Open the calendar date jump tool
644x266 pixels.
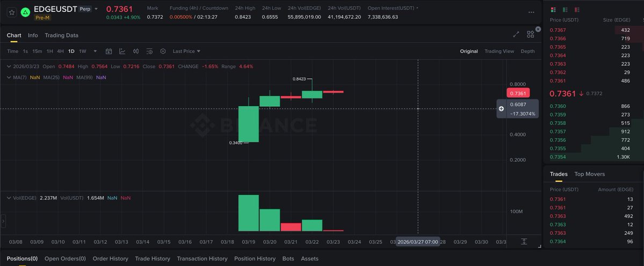109,51
